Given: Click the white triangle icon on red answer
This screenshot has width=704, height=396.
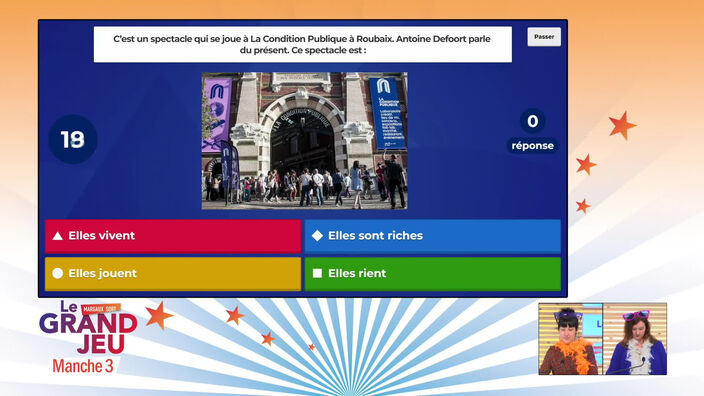Looking at the screenshot, I should (x=57, y=236).
